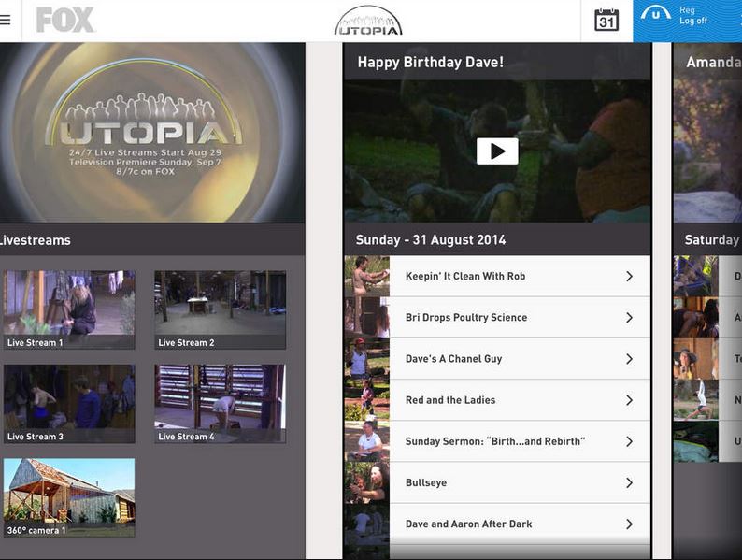Open Live Stream 4 thumbnail
The image size is (742, 560).
click(220, 404)
